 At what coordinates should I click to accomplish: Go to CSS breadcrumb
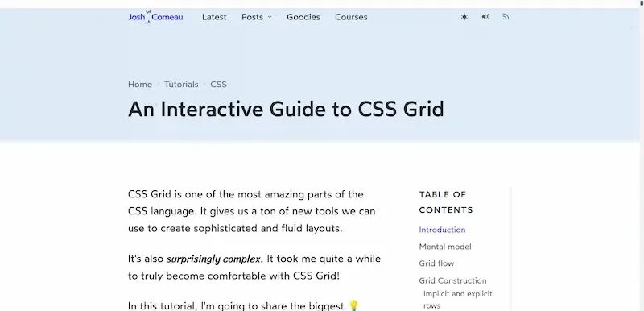[218, 85]
